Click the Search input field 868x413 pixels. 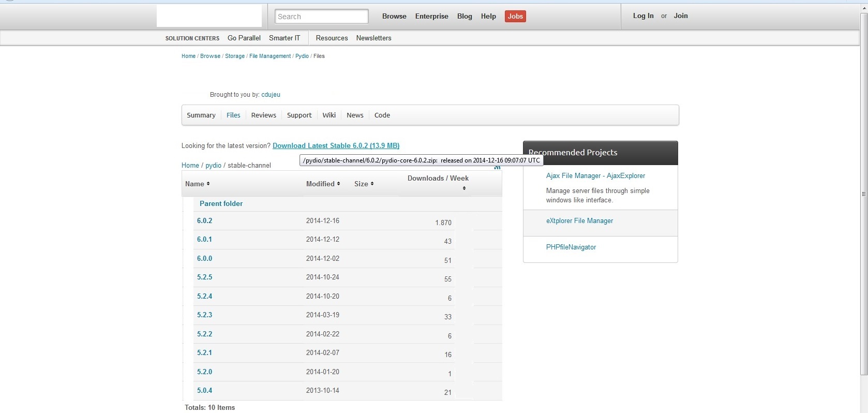coord(321,17)
